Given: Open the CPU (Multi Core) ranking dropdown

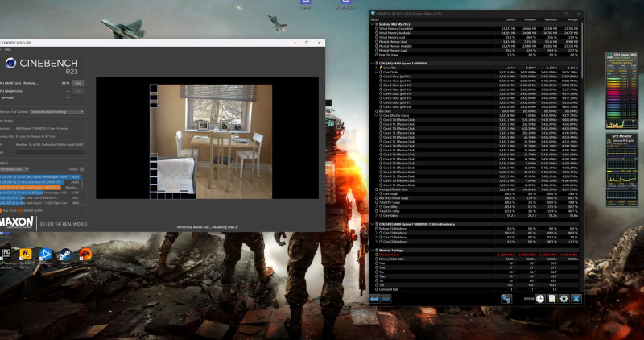Looking at the screenshot, I should coord(14,169).
